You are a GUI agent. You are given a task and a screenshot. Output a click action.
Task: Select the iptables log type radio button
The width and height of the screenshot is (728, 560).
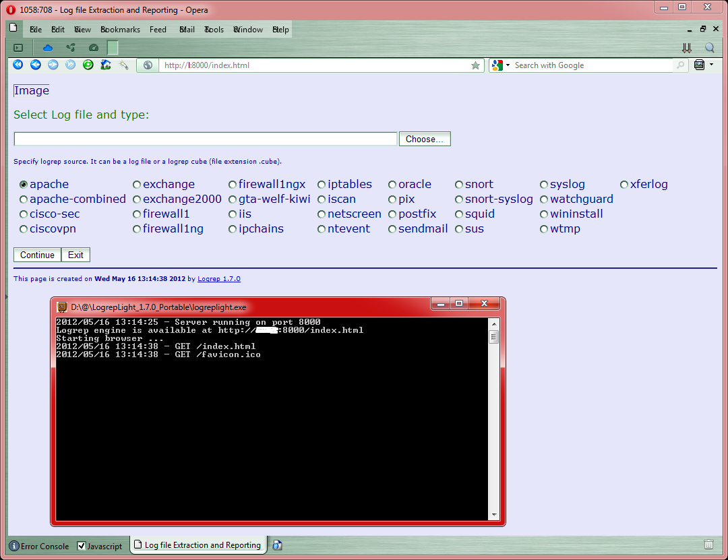click(x=322, y=185)
